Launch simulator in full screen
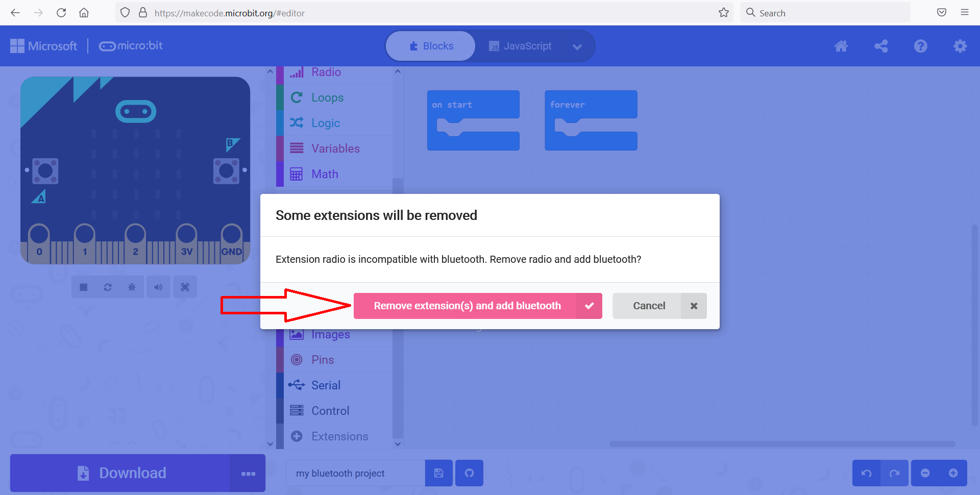This screenshot has width=980, height=495. point(185,287)
